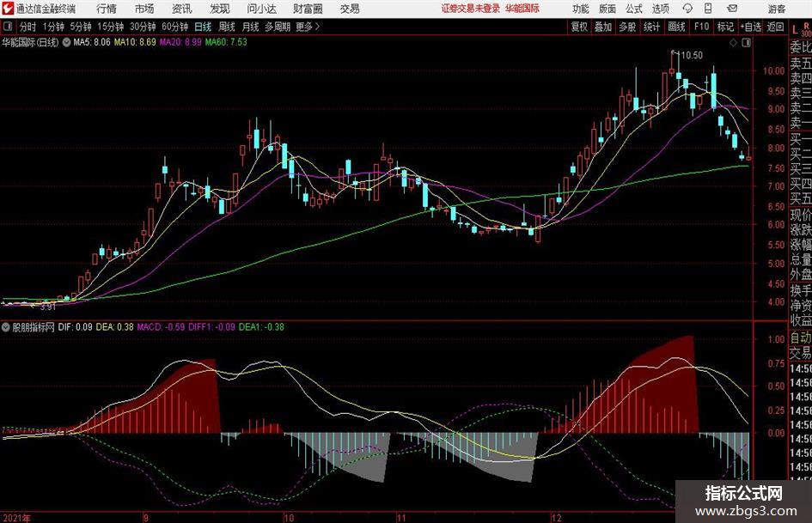
Task: Click the 统计 toolbar button
Action: click(652, 27)
